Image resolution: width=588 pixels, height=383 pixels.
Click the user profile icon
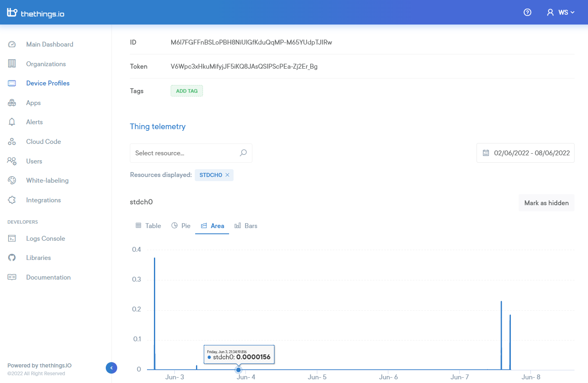(x=550, y=12)
